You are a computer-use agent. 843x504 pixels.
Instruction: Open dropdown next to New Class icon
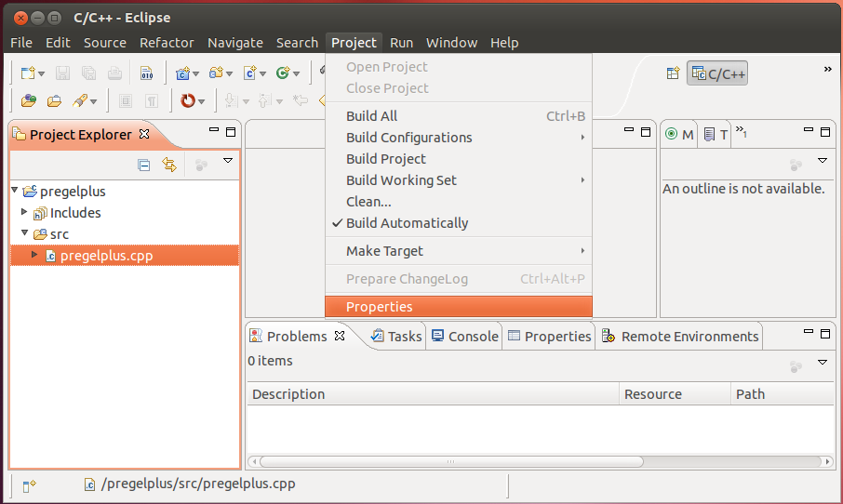(296, 73)
